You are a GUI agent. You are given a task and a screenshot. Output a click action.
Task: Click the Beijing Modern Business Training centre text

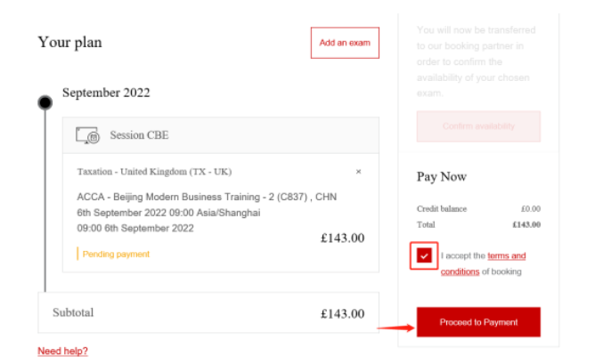pos(207,196)
